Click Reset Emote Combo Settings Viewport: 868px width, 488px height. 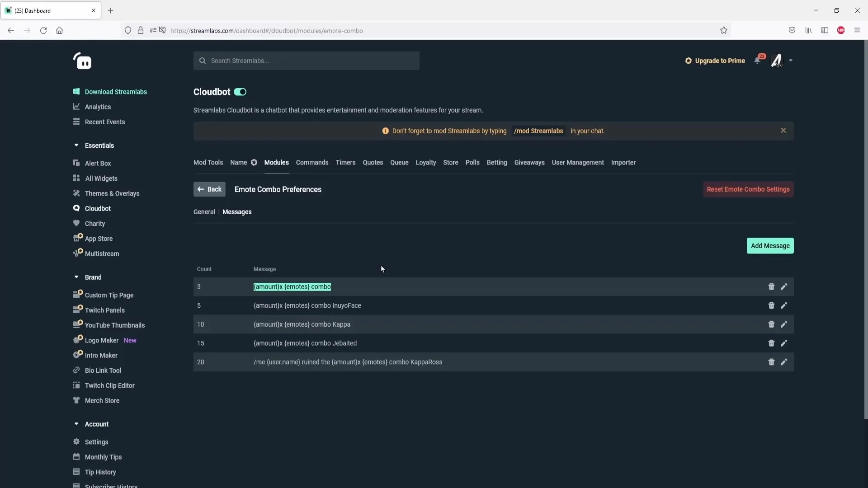point(748,189)
